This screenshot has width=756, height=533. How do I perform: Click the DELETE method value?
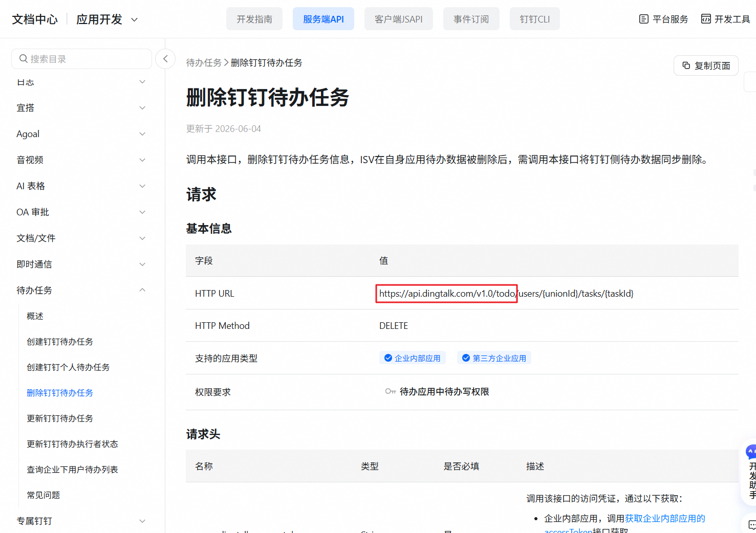click(x=394, y=326)
